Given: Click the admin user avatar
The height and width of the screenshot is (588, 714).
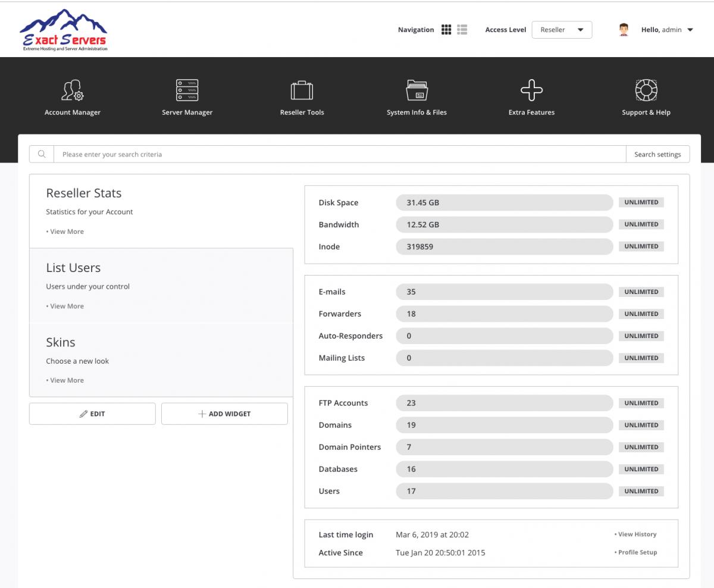Looking at the screenshot, I should (624, 30).
